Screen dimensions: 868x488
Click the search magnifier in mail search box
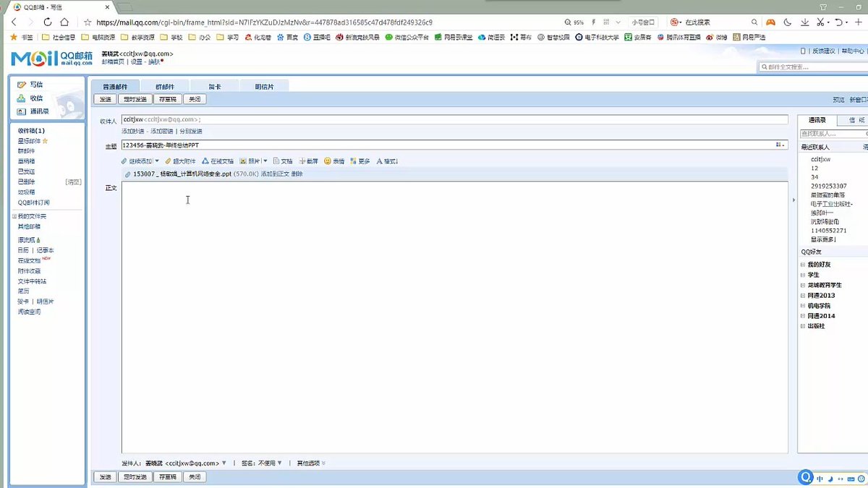coord(764,67)
